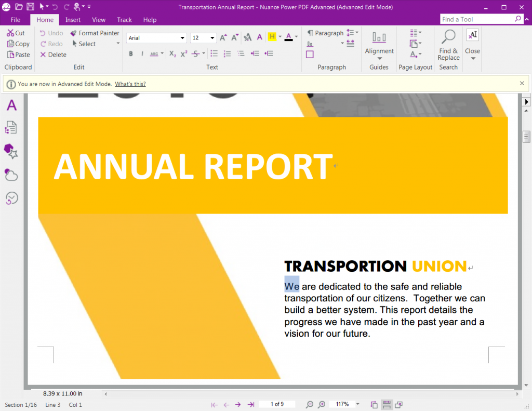
Task: Cut the selected text
Action: click(16, 32)
